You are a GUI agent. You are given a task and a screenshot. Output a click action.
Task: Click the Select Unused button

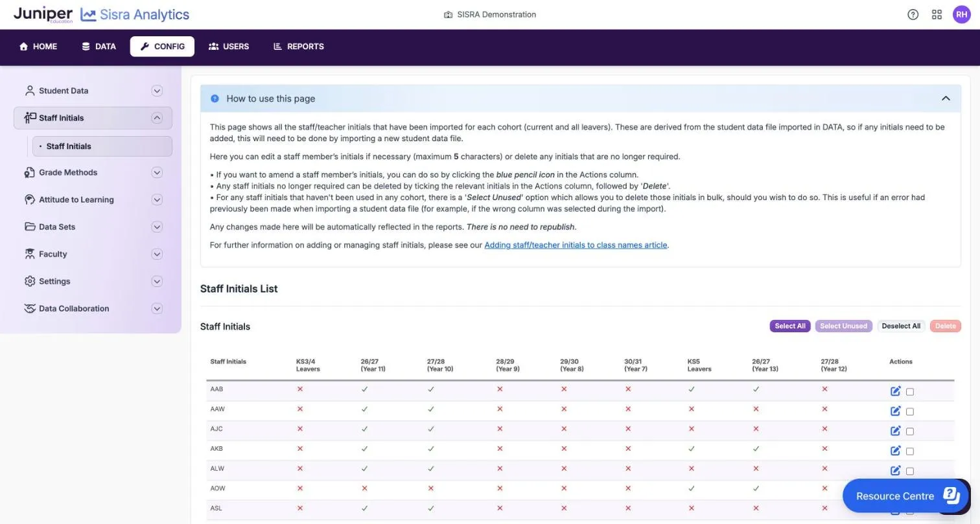coord(843,326)
